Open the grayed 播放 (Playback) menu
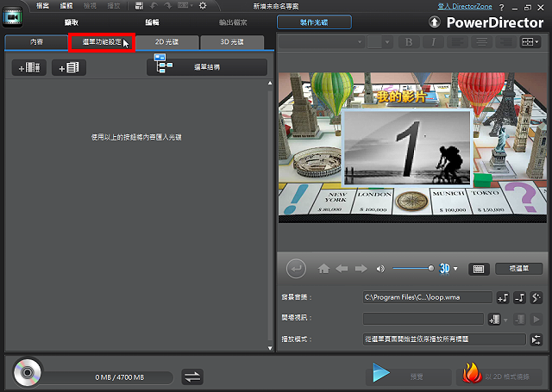552x392 pixels. click(x=114, y=6)
